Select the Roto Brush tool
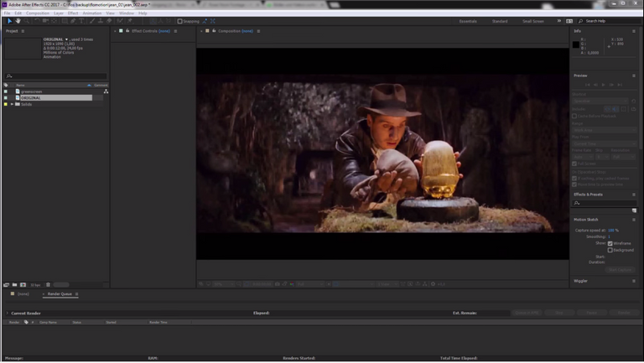Screen dimensions: 644x363 [x=120, y=21]
